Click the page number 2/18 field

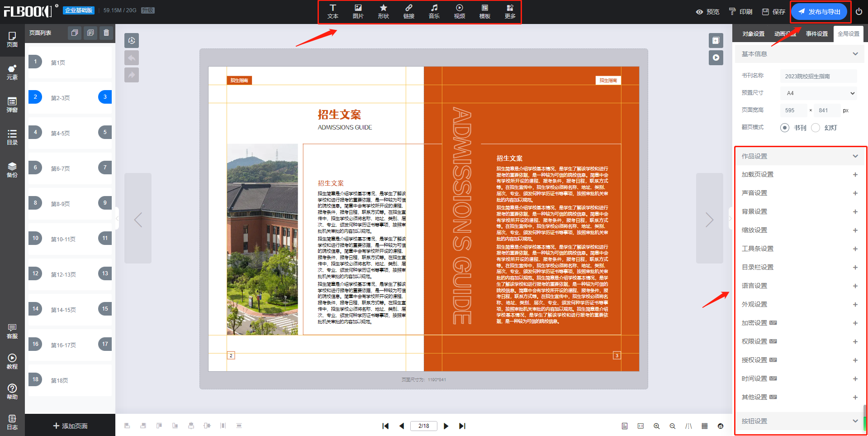(424, 426)
